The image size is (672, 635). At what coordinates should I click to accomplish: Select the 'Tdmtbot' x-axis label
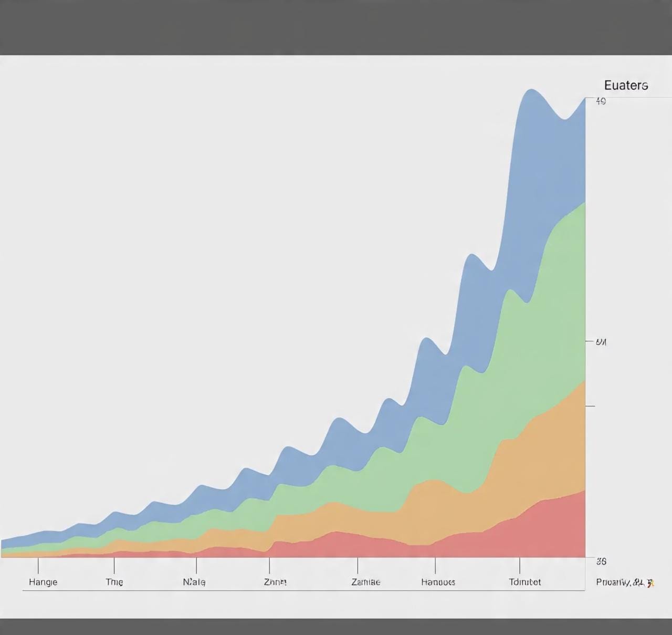[524, 582]
